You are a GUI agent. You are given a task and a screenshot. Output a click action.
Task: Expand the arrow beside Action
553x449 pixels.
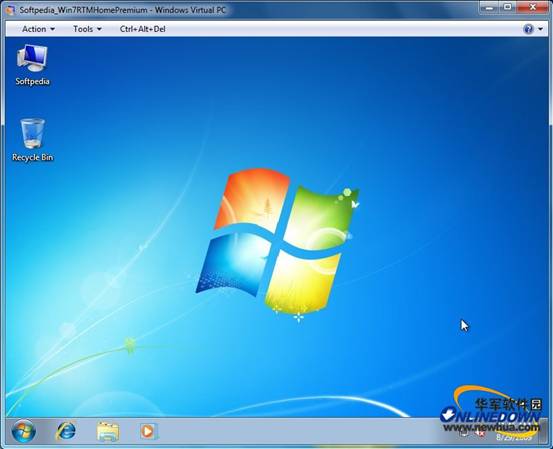click(53, 29)
